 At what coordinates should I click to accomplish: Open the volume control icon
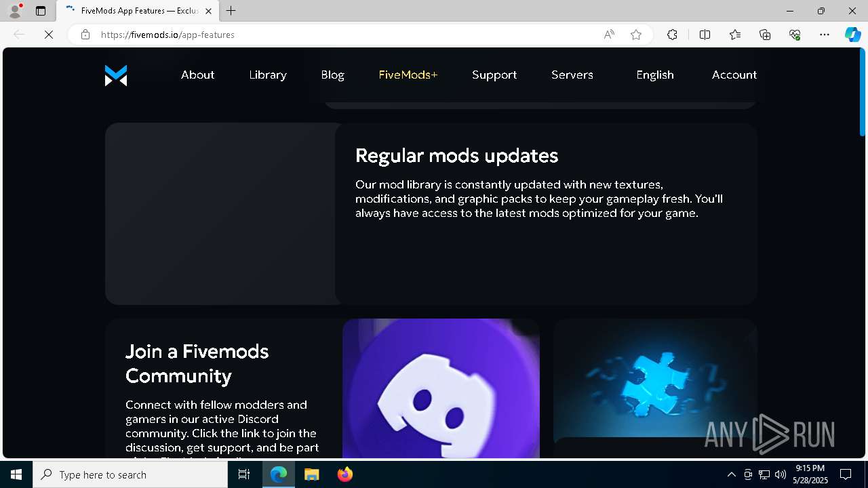(781, 474)
